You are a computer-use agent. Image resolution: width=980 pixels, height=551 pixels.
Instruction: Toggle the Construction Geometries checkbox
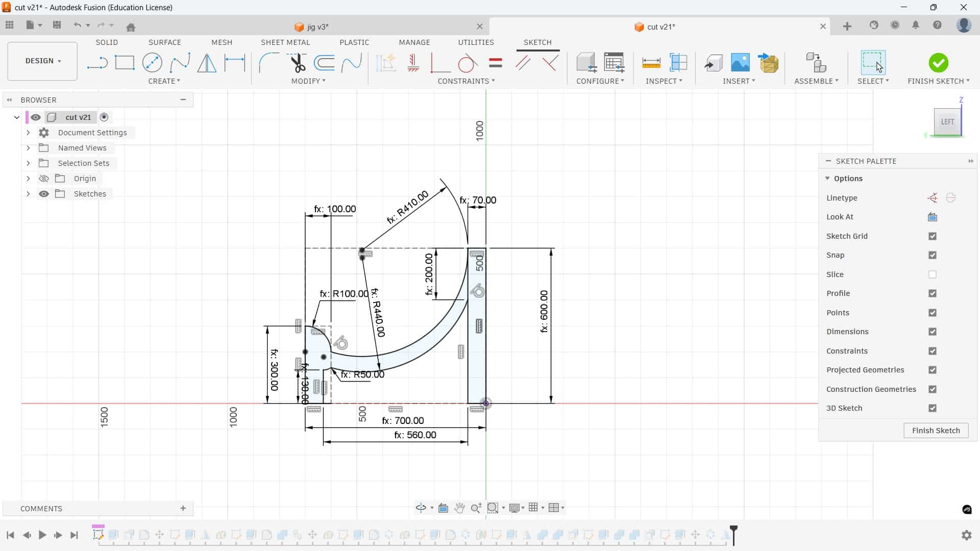point(933,389)
